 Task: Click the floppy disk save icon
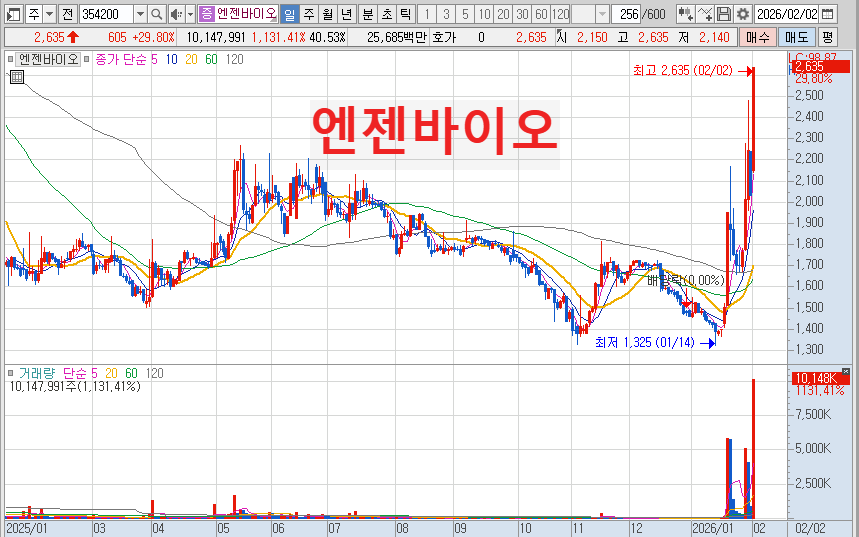tap(724, 14)
